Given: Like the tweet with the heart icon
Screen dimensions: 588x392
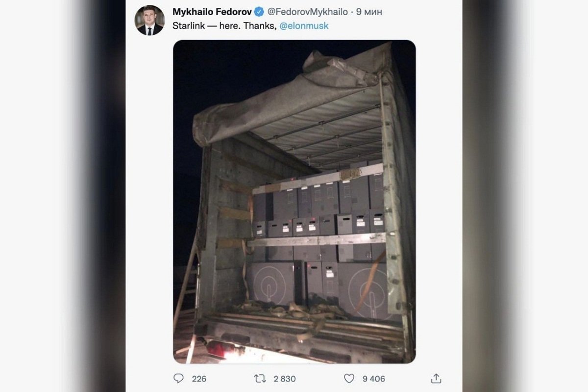Looking at the screenshot, I should coord(349,378).
